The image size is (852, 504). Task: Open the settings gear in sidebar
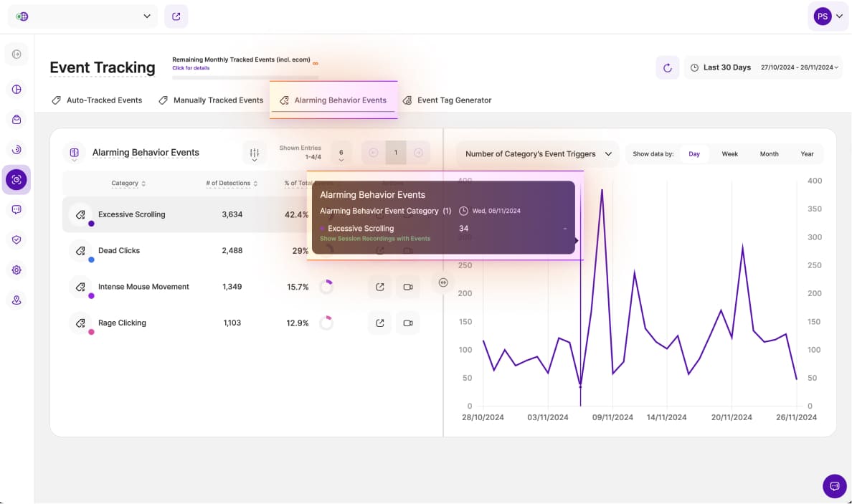[x=16, y=270]
